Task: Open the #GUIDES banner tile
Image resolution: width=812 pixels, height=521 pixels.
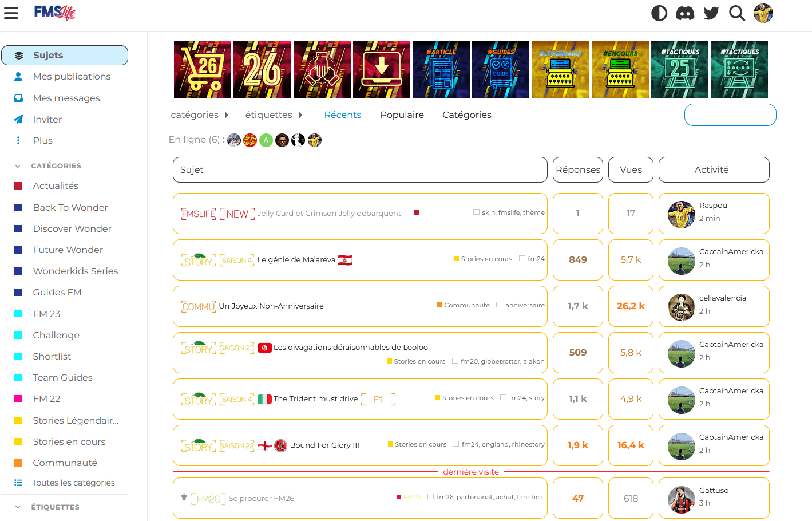Action: point(501,69)
